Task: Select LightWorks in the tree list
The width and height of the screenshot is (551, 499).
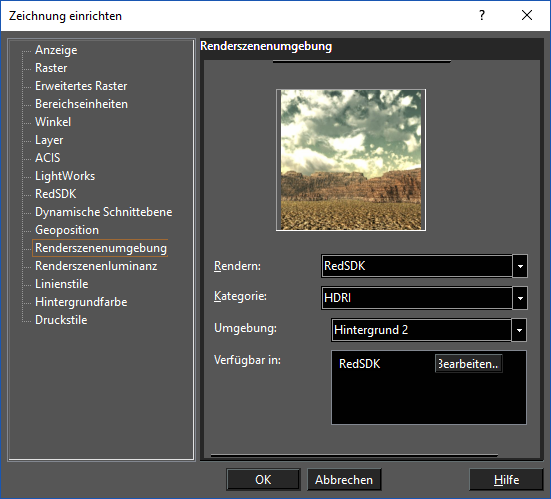Action: click(x=65, y=176)
